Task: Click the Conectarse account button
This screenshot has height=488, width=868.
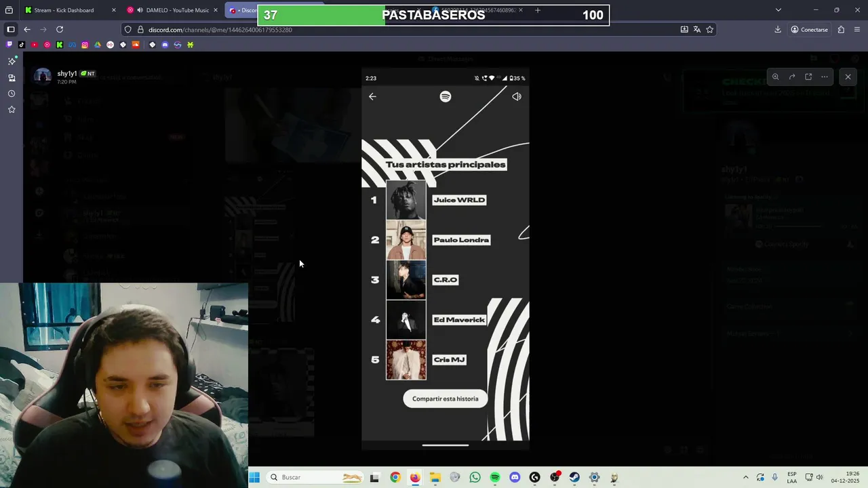Action: [x=810, y=30]
